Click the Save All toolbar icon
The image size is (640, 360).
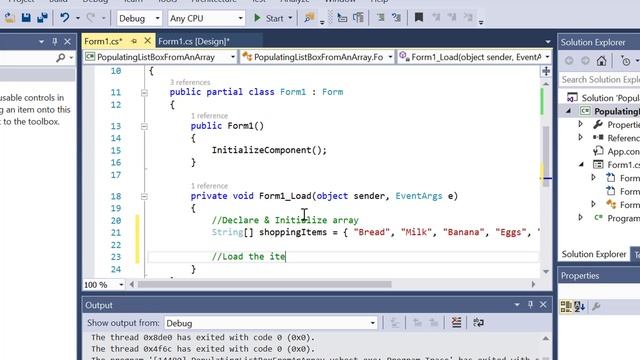pos(42,18)
